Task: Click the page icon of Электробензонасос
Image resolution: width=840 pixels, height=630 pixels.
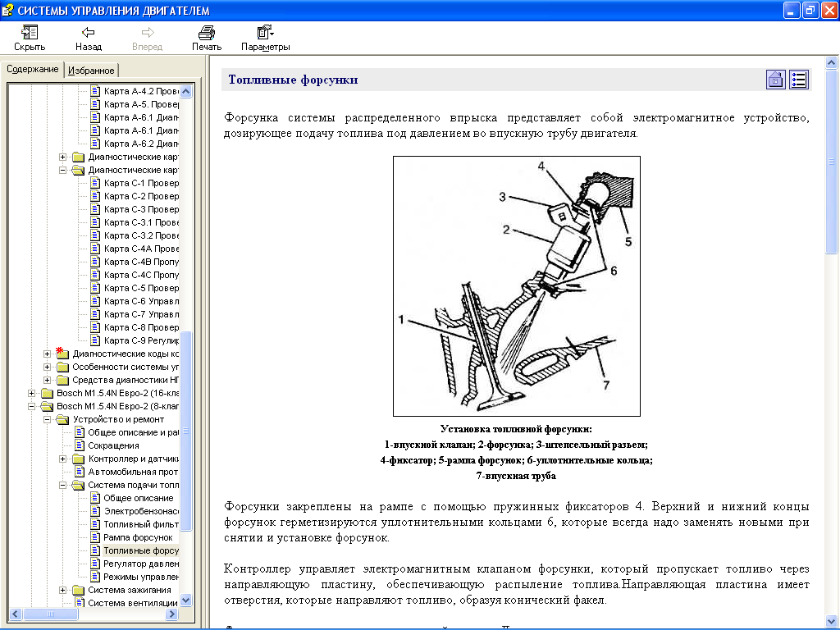Action: pyautogui.click(x=95, y=511)
